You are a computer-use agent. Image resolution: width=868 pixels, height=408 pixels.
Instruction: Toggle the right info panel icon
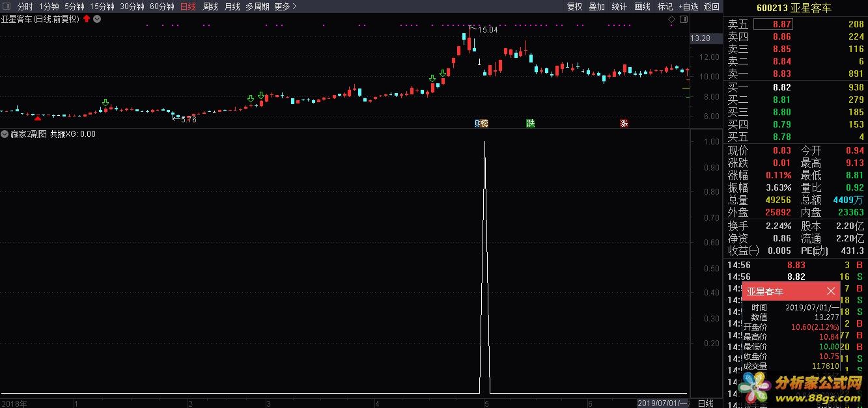683,20
